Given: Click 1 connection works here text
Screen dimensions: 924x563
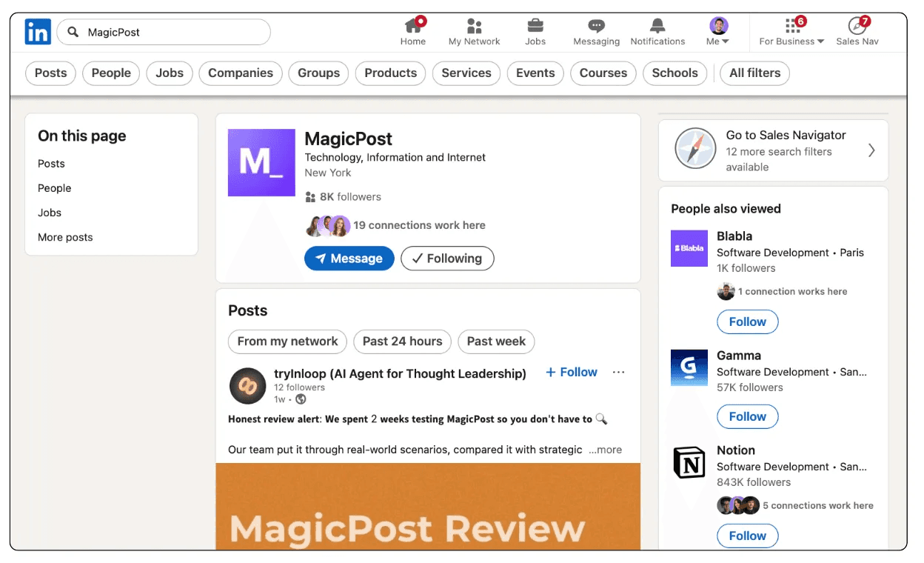Looking at the screenshot, I should click(793, 292).
